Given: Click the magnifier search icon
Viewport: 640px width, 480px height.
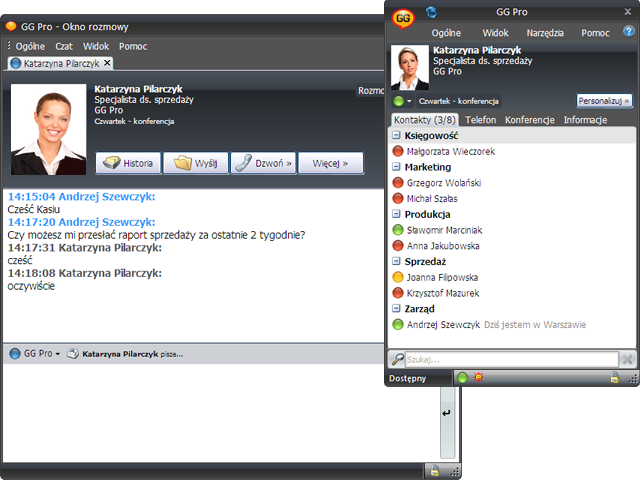Looking at the screenshot, I should click(397, 359).
